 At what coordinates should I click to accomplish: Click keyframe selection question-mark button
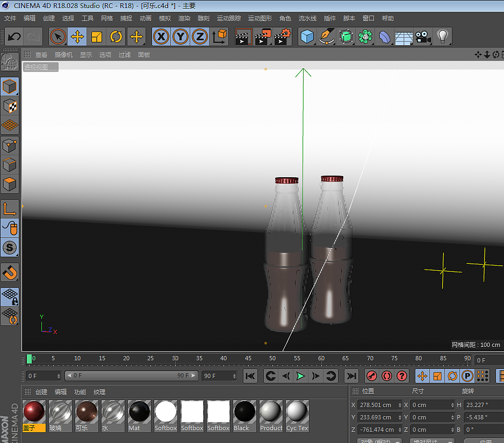(402, 376)
